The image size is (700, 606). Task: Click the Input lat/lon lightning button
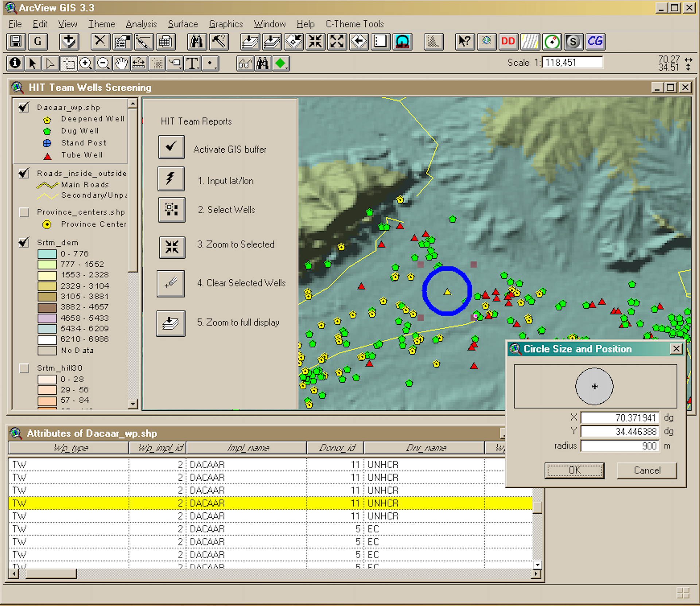coord(171,179)
